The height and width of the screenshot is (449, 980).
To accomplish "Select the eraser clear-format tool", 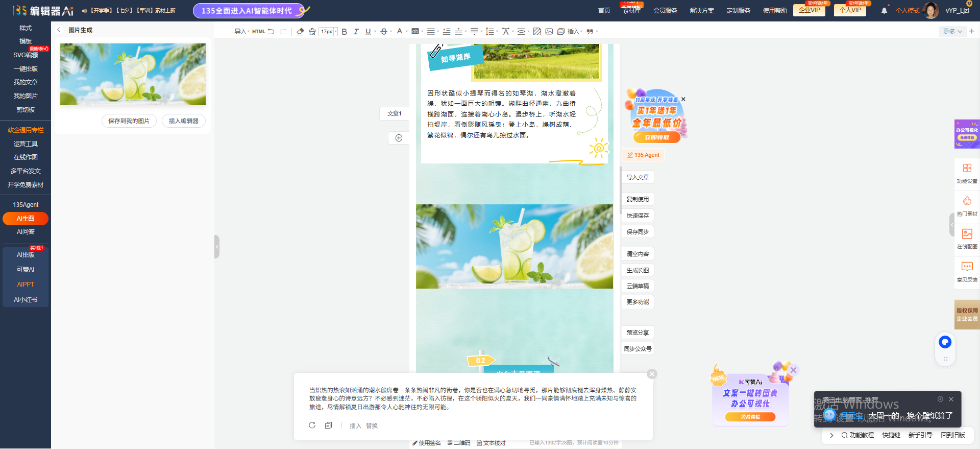I will [300, 32].
